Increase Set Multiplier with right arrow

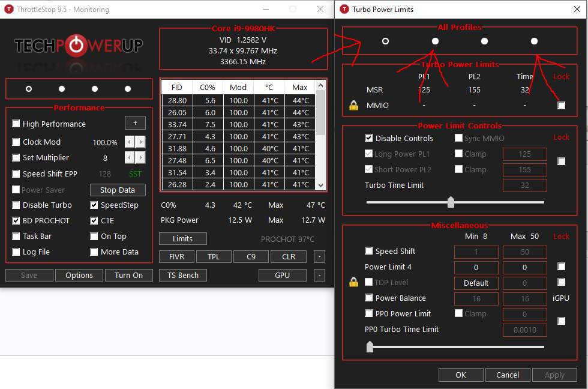point(140,157)
